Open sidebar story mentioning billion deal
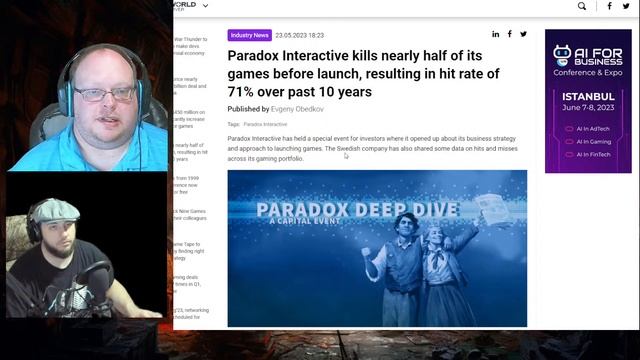640x360 pixels. [x=190, y=86]
